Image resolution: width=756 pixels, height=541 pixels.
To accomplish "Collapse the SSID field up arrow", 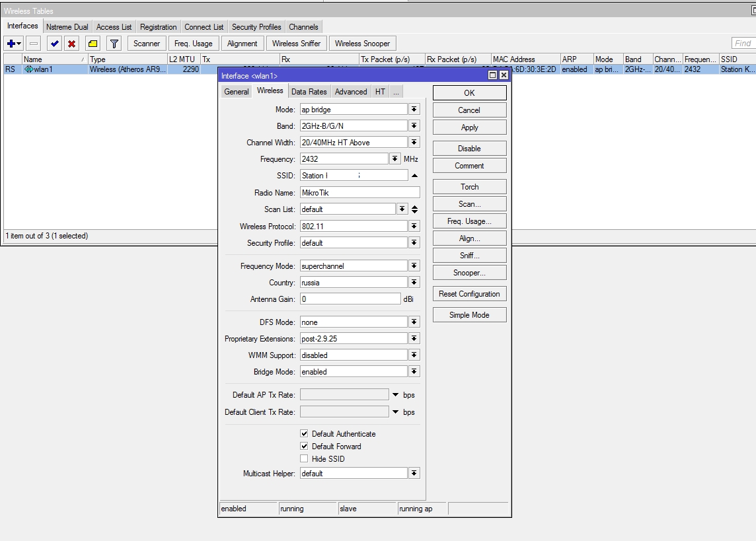I will click(x=414, y=176).
